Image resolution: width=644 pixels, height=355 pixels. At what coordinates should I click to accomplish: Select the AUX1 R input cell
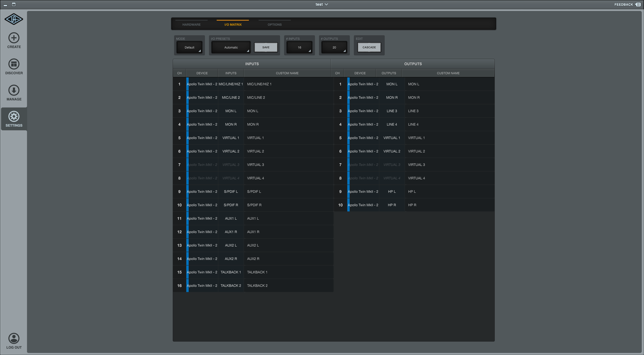pos(231,232)
